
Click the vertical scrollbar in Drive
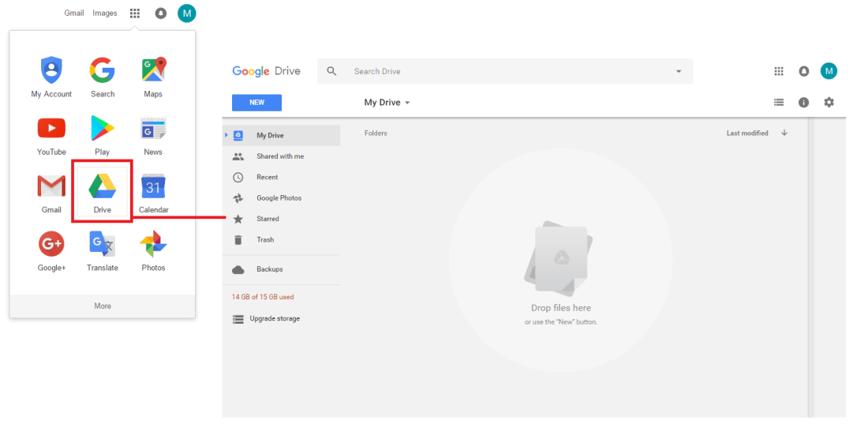pos(811,268)
